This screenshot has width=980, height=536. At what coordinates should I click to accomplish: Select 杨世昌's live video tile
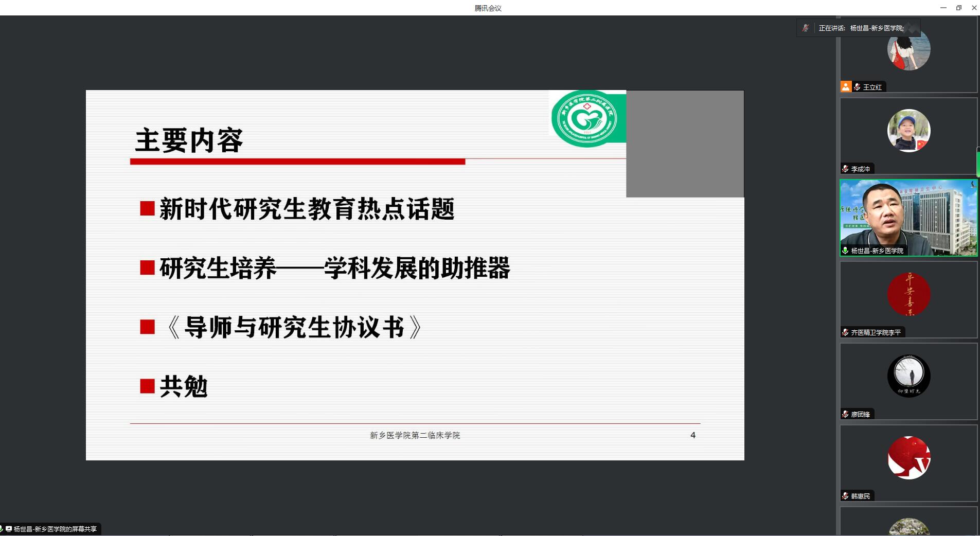(x=908, y=216)
